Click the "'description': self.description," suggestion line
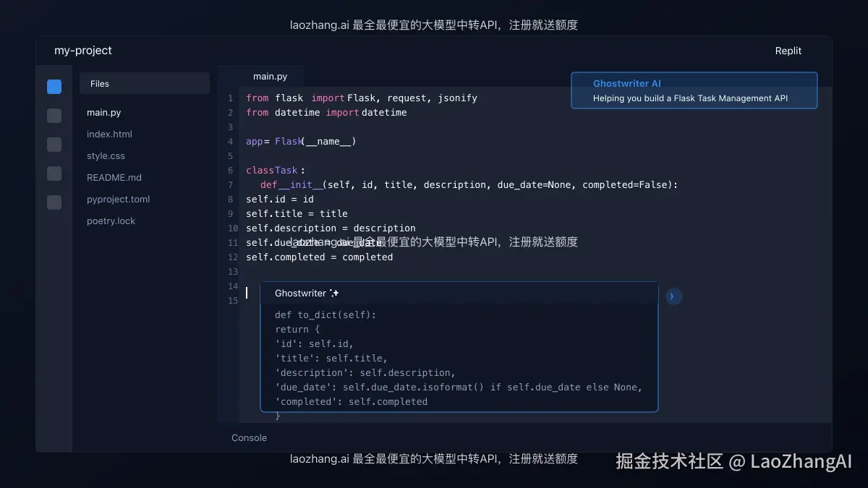The image size is (868, 488). click(x=365, y=372)
